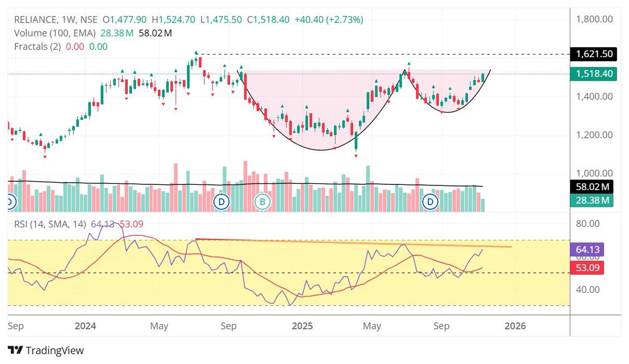
Task: Click the open price O1,477.90 in legend
Action: (x=125, y=19)
